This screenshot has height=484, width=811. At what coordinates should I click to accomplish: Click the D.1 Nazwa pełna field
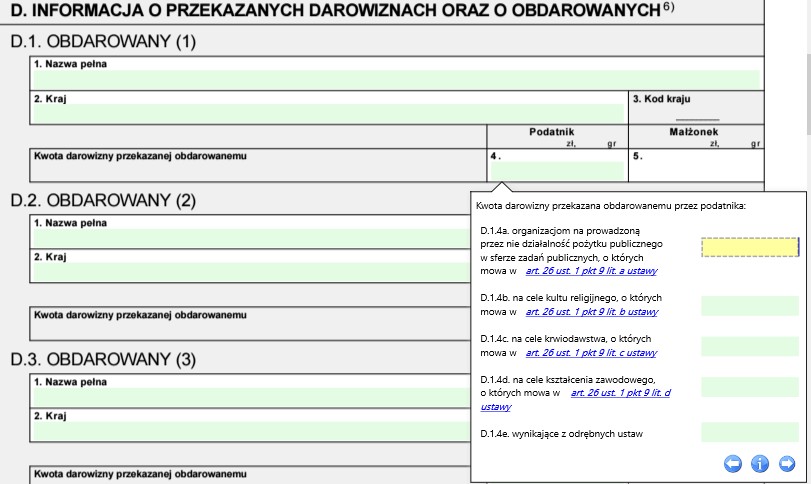coord(395,79)
